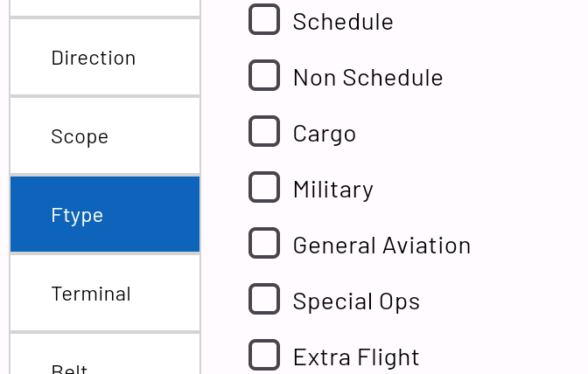
Task: Tick the Schedule checkbox
Action: [264, 20]
